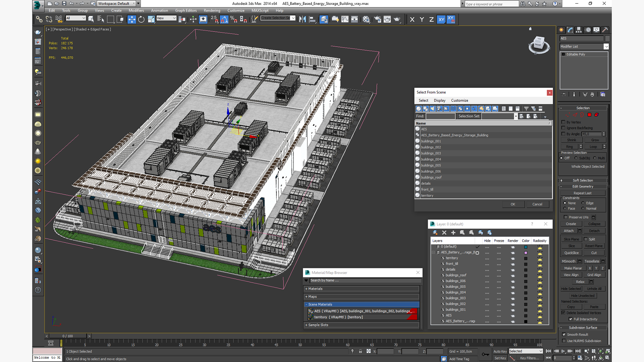This screenshot has width=644, height=362.
Task: Click the delete layer X icon
Action: pyautogui.click(x=444, y=233)
